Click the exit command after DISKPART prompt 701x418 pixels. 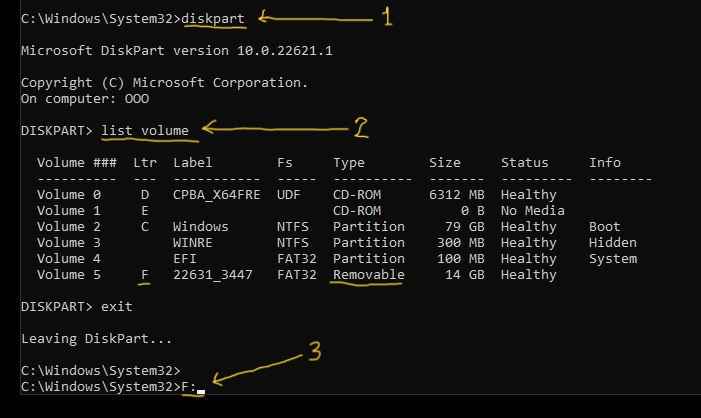coord(117,307)
